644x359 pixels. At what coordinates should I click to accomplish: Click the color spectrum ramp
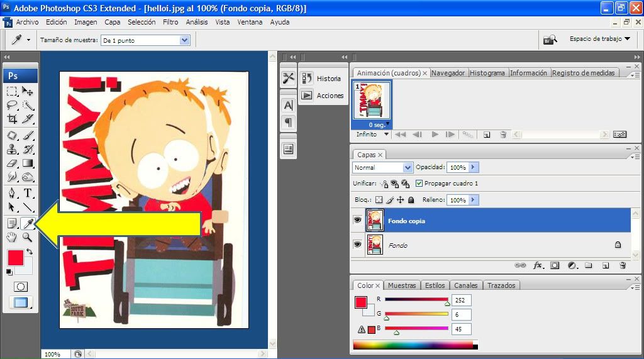click(415, 345)
